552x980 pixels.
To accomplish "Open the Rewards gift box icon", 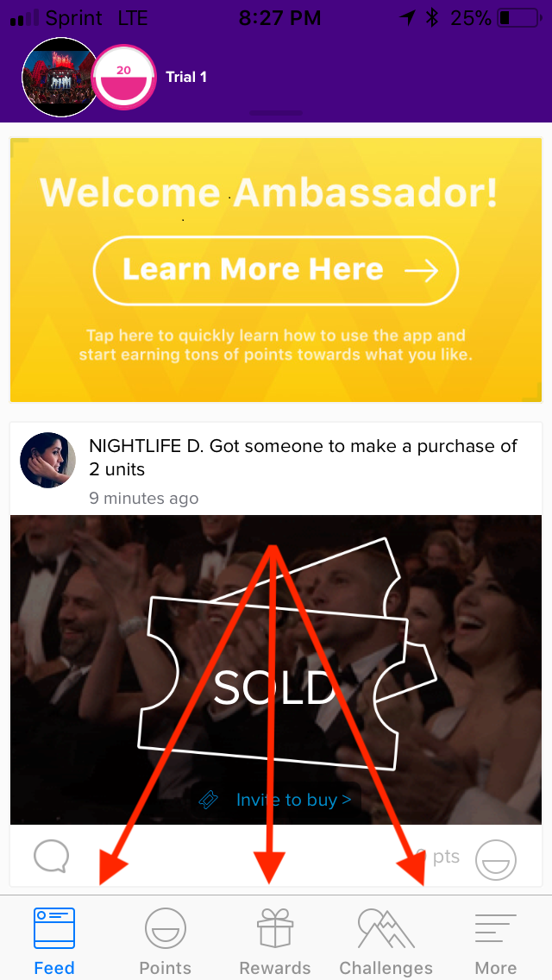I will coord(275,928).
